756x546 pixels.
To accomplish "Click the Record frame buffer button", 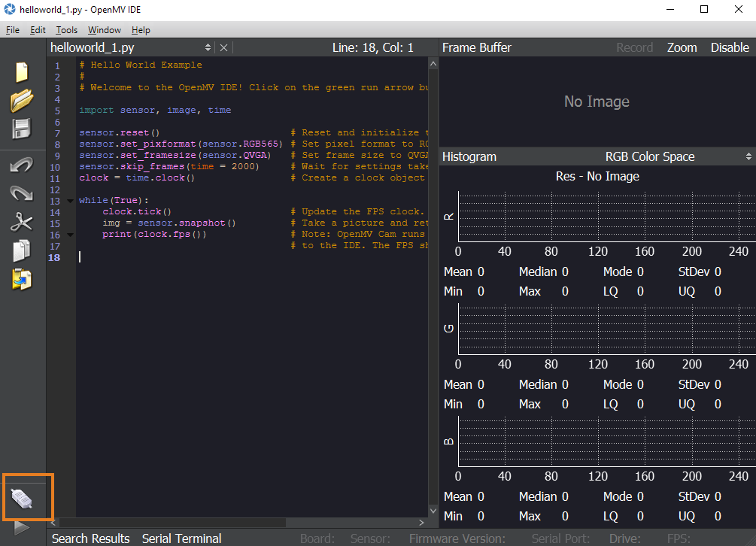I will [x=634, y=47].
